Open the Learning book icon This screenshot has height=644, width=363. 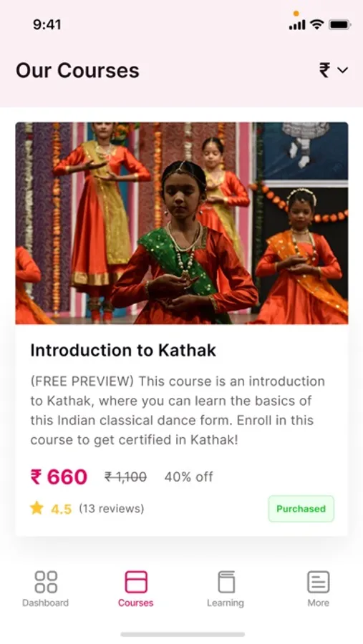tap(226, 582)
